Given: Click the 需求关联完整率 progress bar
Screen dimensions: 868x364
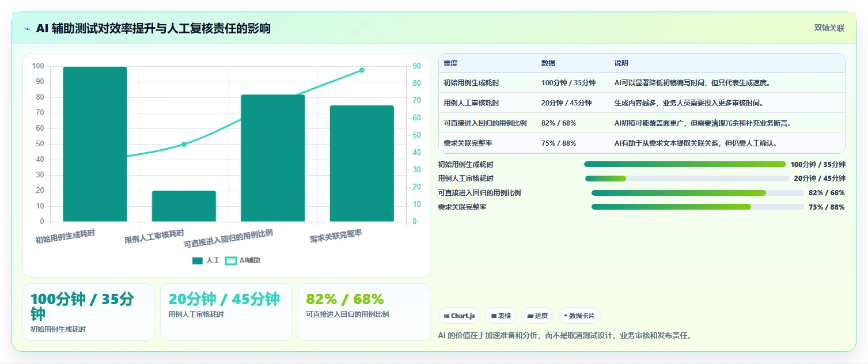Looking at the screenshot, I should click(x=698, y=207).
